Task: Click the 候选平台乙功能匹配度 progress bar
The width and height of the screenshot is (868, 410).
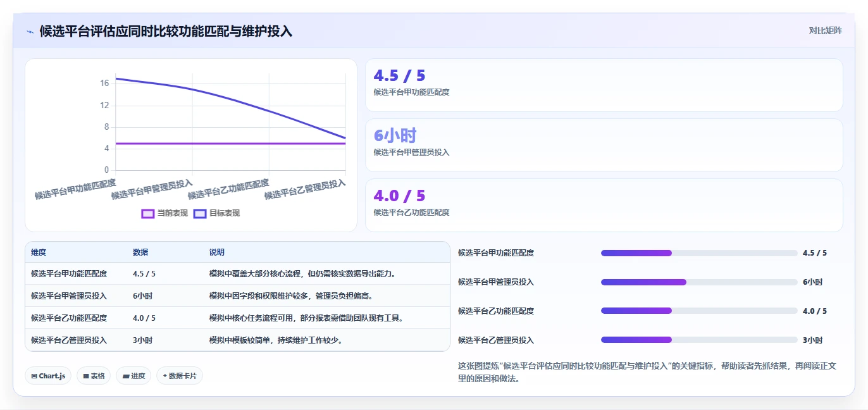Action: coord(699,311)
